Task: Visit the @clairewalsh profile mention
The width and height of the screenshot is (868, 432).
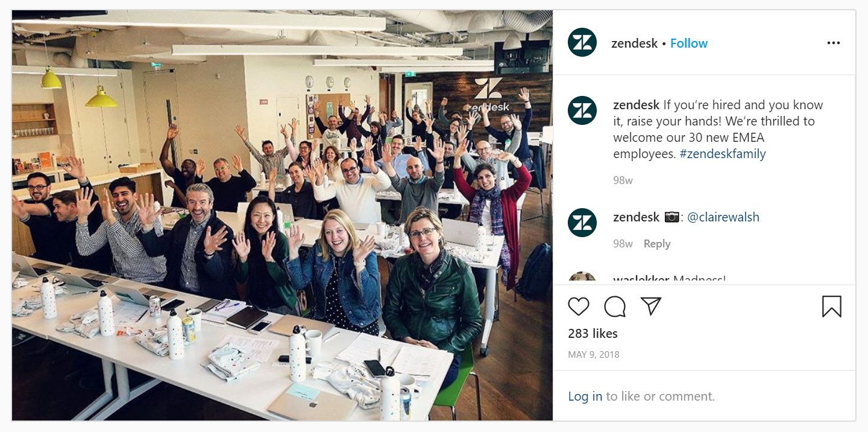Action: coord(723,217)
